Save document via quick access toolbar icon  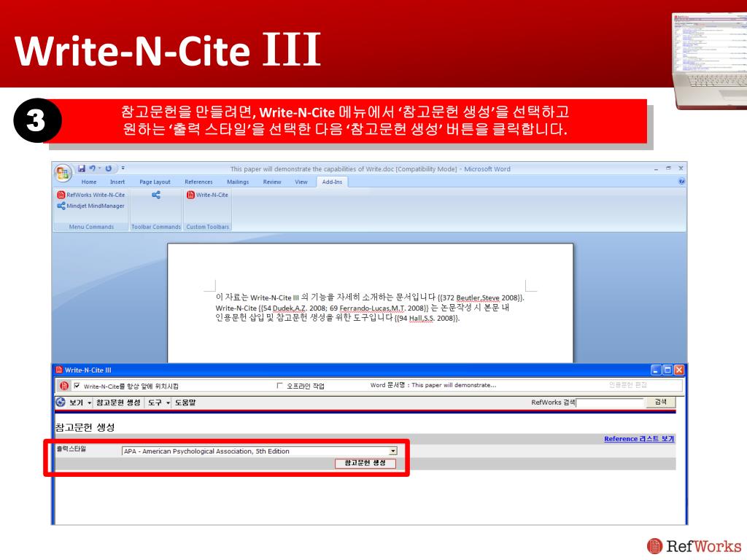[x=82, y=168]
